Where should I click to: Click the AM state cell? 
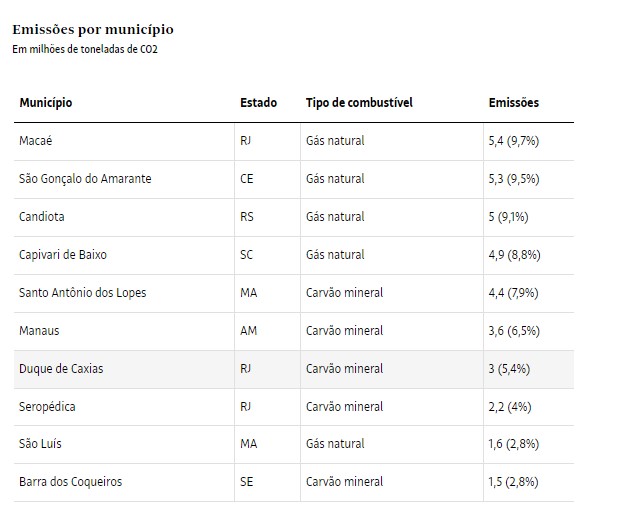pyautogui.click(x=249, y=331)
